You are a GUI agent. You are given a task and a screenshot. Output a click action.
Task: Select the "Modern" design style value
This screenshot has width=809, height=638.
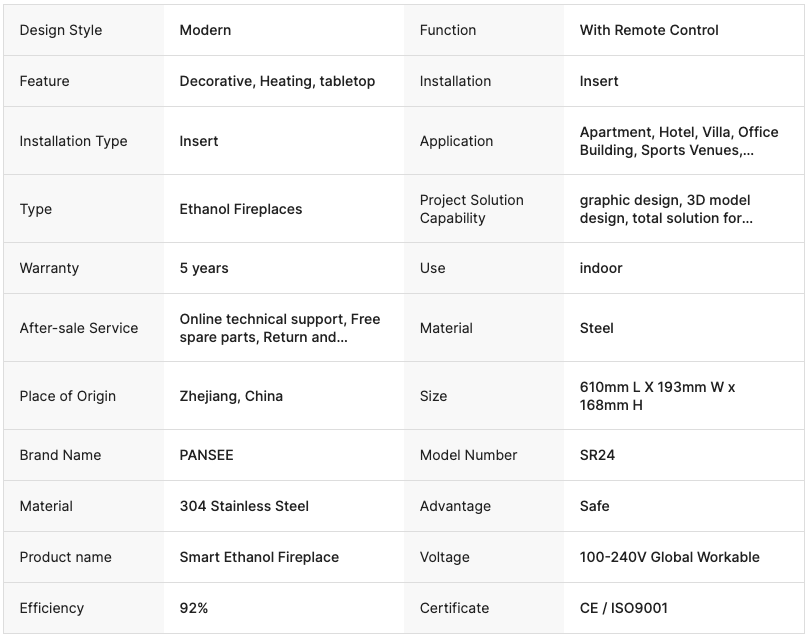[205, 30]
